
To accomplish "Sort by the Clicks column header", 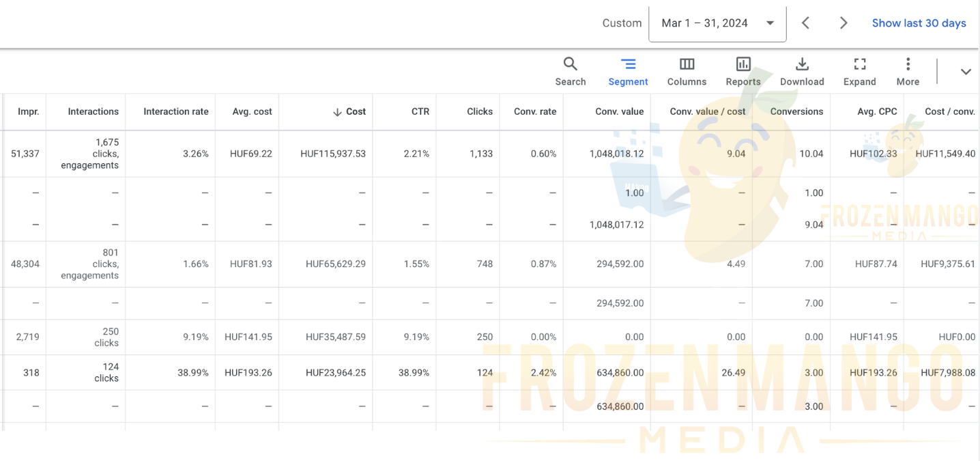I will 480,111.
